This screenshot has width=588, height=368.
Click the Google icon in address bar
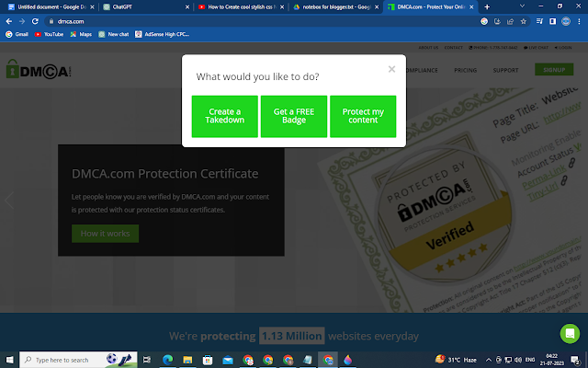[x=484, y=21]
